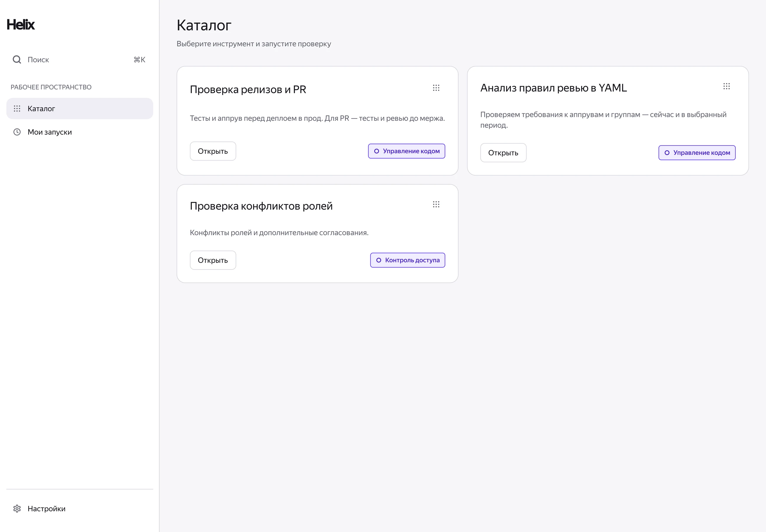Click the Анализ правил ревью в YAML title
766x532 pixels.
(x=553, y=88)
